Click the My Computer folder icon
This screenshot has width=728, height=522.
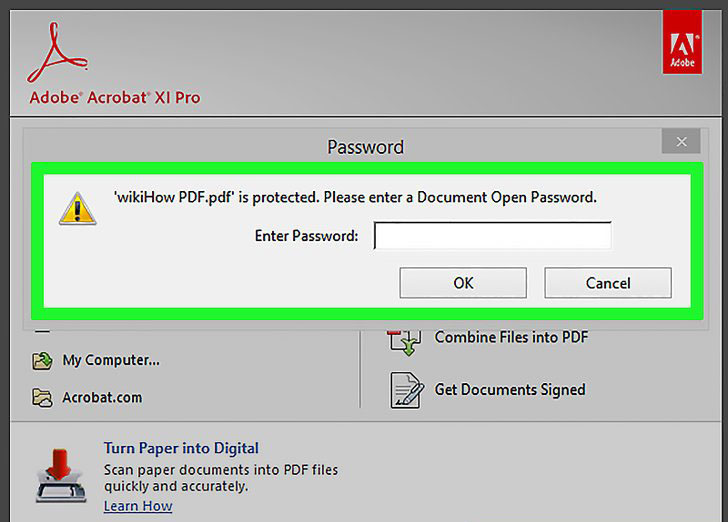tap(42, 360)
